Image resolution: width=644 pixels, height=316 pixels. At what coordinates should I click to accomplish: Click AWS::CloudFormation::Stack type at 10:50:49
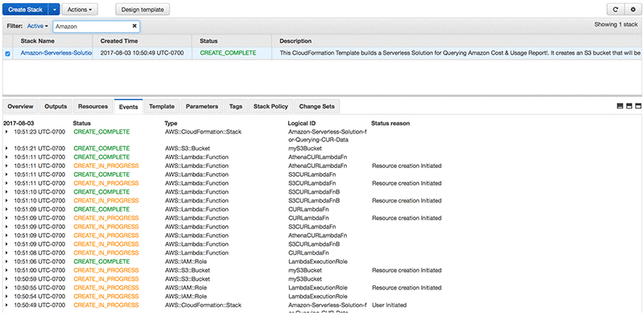point(203,305)
